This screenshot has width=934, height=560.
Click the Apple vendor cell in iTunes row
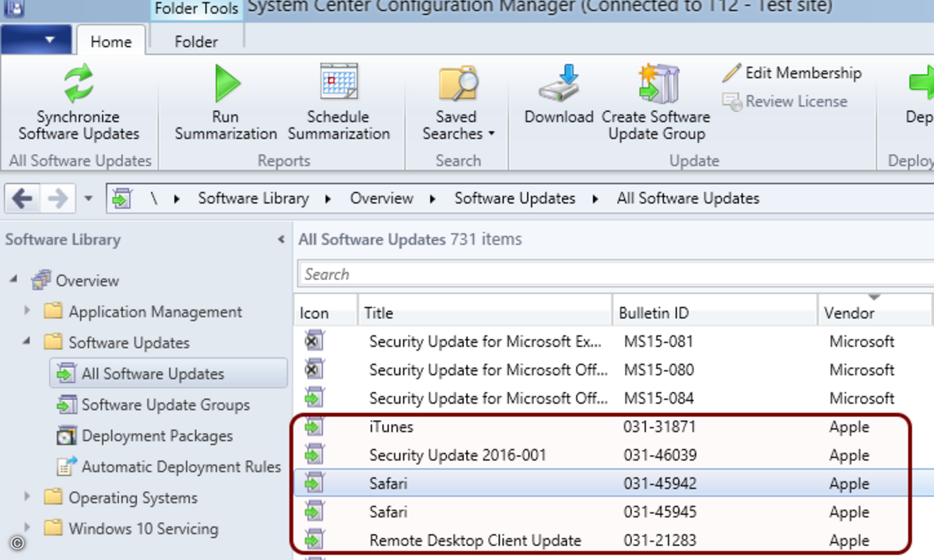(849, 427)
